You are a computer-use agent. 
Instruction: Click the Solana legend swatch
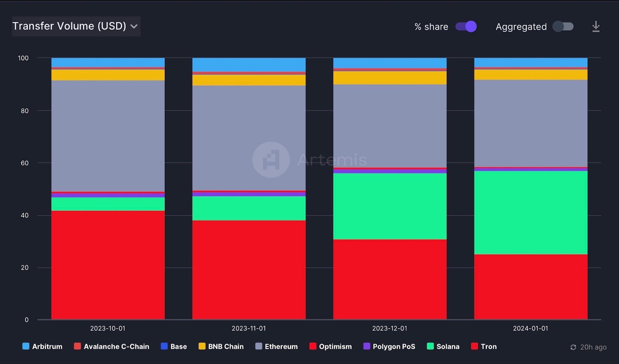430,346
